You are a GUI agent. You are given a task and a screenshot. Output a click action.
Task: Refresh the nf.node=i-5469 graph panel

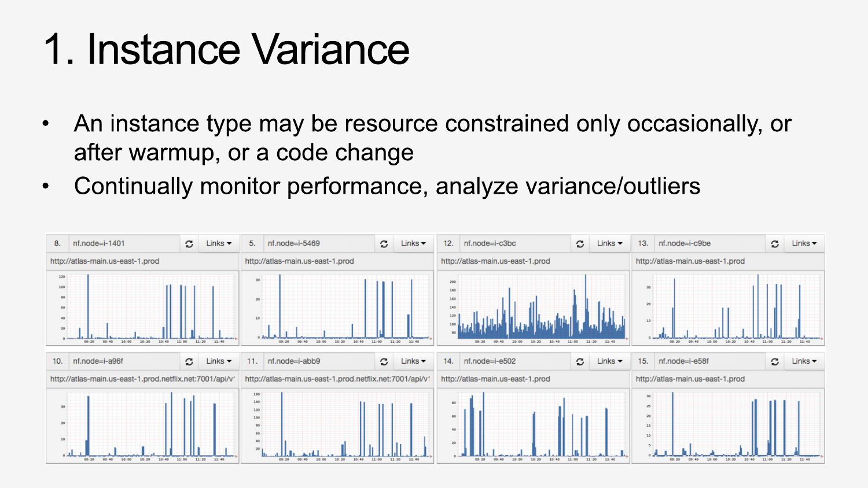384,244
